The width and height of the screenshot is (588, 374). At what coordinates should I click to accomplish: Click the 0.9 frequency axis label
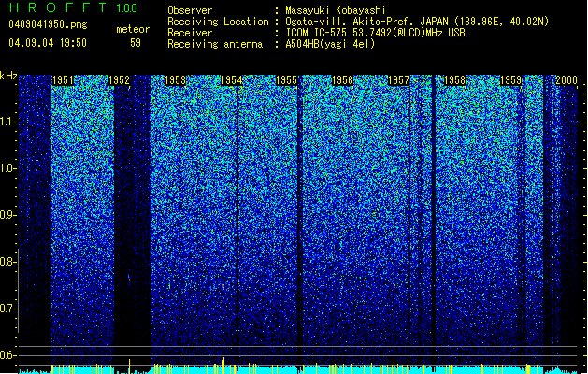7,215
